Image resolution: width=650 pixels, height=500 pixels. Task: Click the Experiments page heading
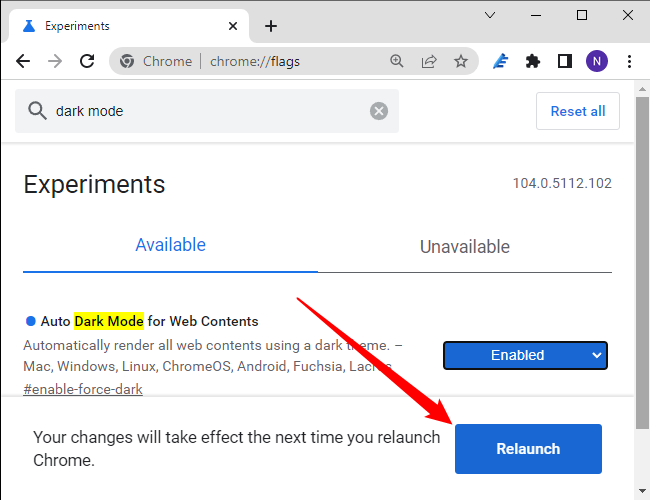pyautogui.click(x=94, y=184)
